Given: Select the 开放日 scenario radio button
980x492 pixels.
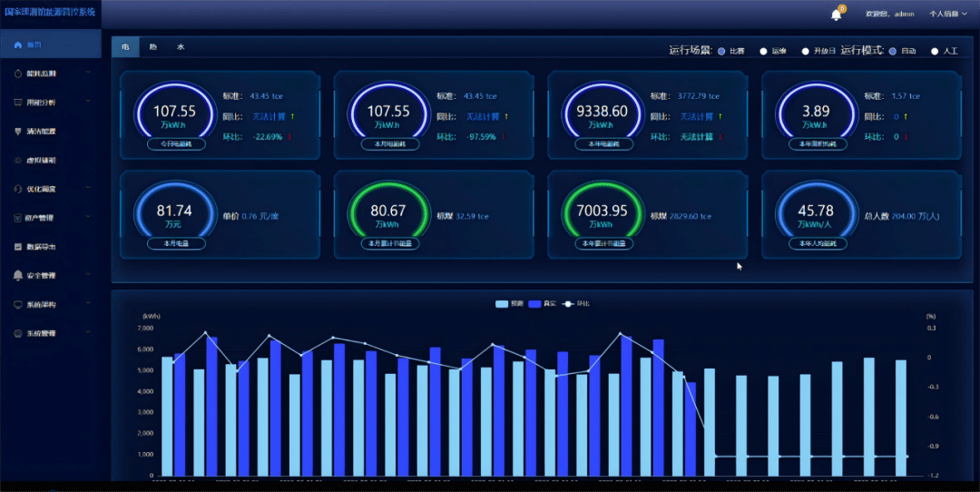Looking at the screenshot, I should (805, 52).
